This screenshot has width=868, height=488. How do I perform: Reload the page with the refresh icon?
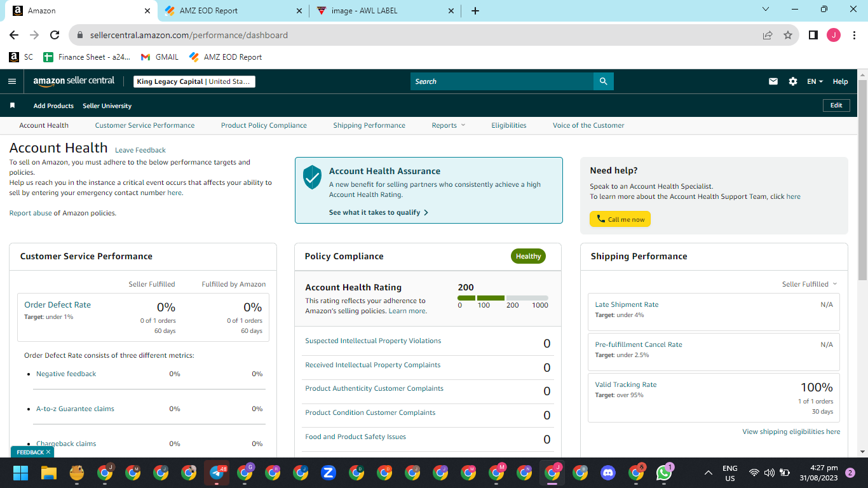55,35
